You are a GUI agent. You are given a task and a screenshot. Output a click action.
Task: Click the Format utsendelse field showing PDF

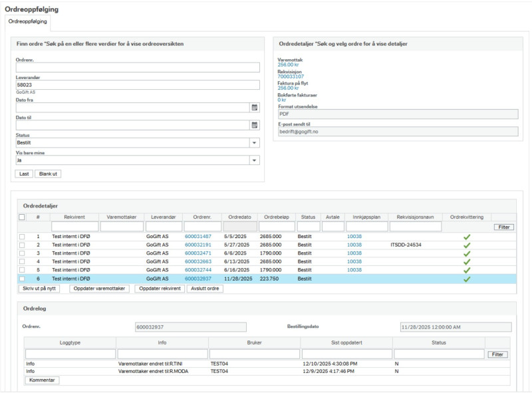pyautogui.click(x=398, y=114)
